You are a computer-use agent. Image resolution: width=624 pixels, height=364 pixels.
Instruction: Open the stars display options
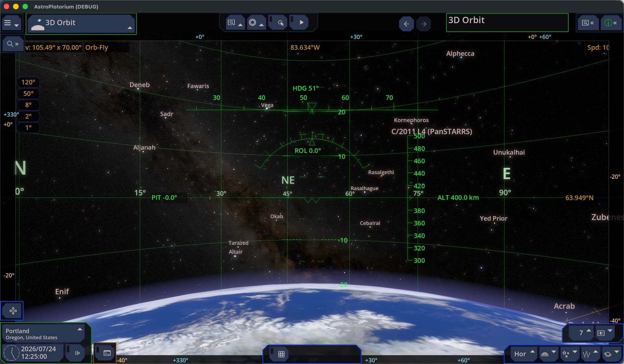click(x=569, y=354)
